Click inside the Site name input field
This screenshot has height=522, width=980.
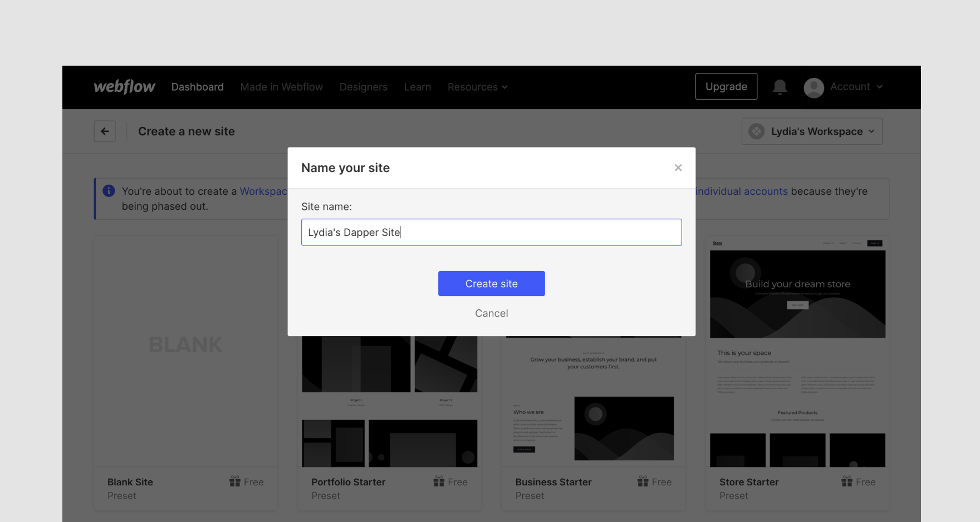tap(491, 232)
